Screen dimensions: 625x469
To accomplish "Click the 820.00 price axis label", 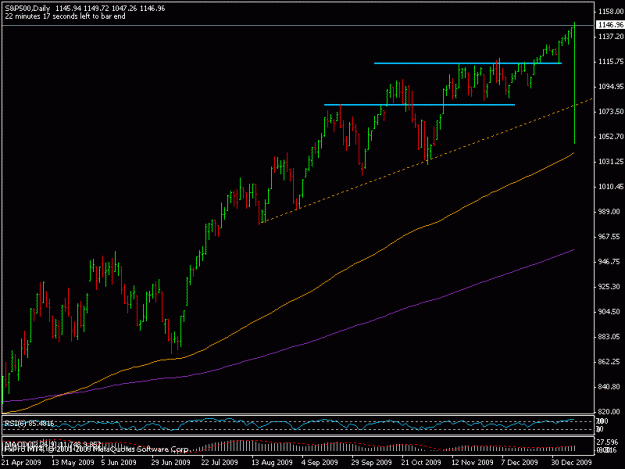I will tap(609, 411).
